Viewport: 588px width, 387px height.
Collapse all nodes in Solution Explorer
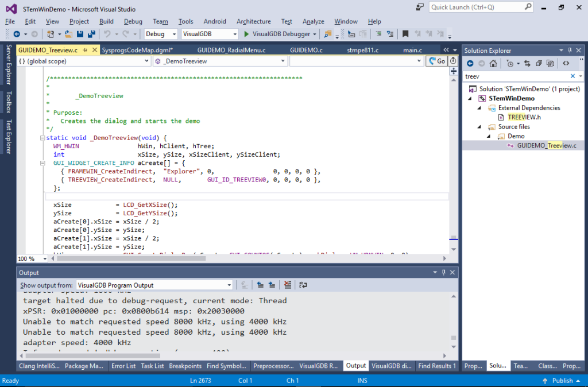(539, 63)
